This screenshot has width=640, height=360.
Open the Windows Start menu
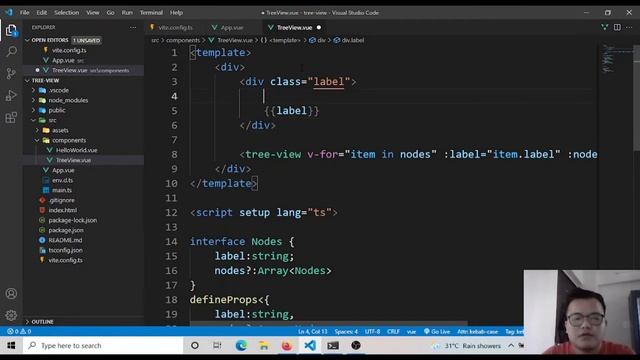click(x=11, y=346)
